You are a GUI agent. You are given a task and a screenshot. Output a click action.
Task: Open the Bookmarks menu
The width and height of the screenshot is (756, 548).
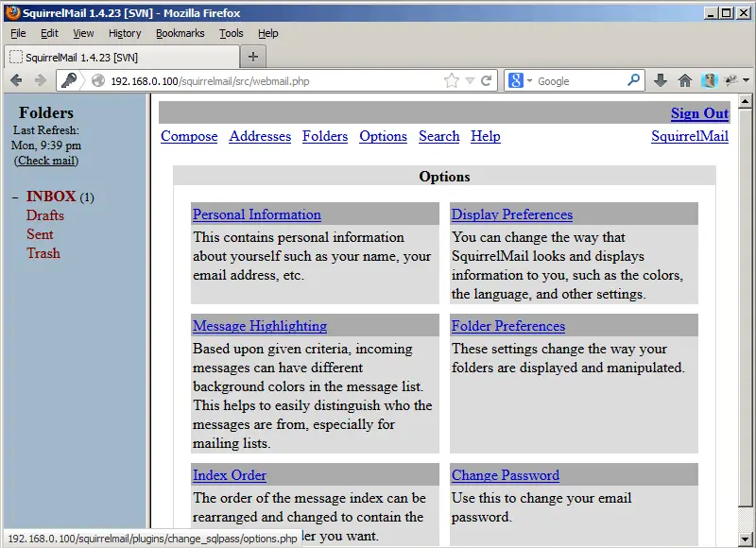point(180,33)
